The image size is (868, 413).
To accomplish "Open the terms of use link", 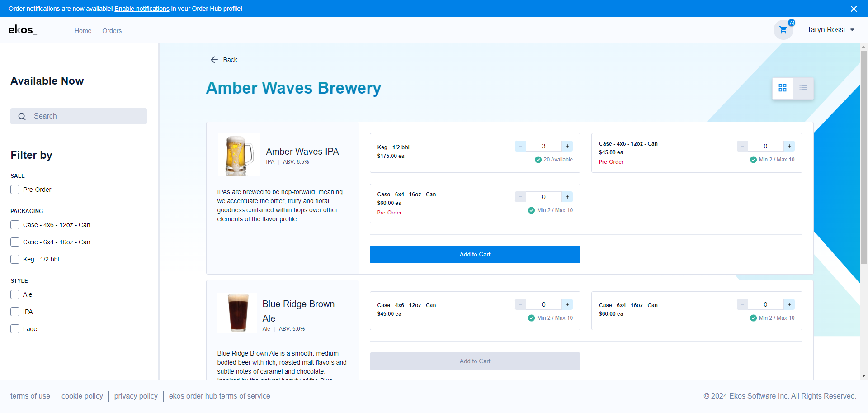I will [x=30, y=396].
